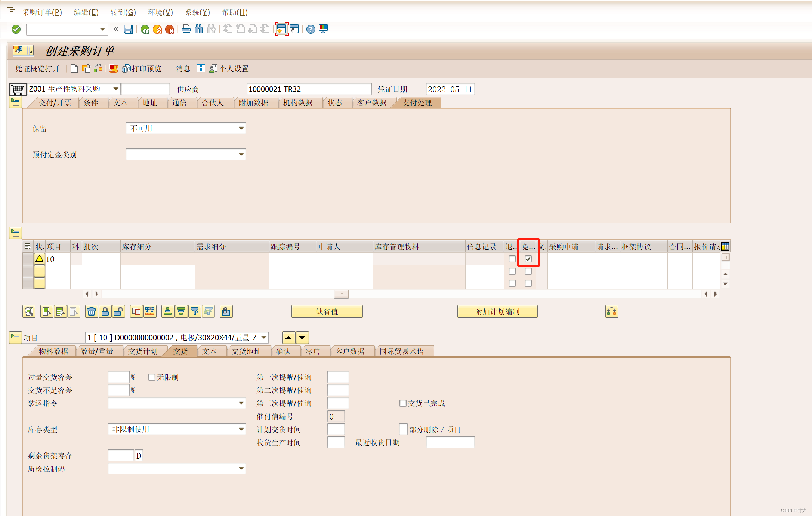Expand the 预付定金类别 dropdown

[x=241, y=154]
